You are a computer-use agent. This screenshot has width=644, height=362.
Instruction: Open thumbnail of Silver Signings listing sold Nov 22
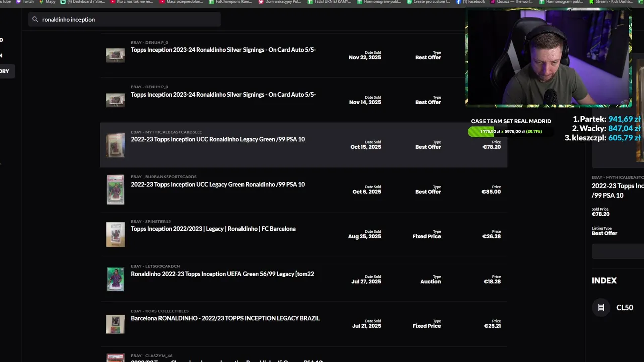(x=115, y=55)
